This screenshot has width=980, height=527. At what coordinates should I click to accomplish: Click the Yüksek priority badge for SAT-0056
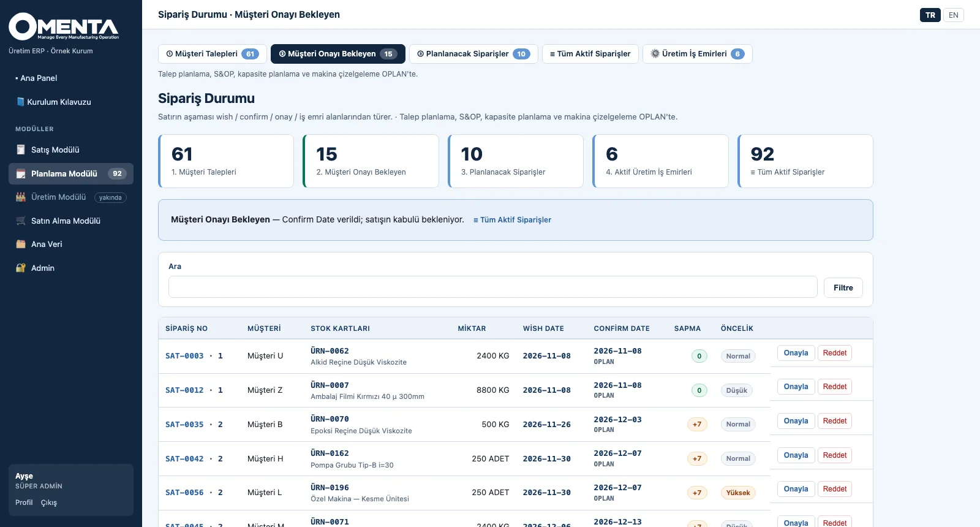[738, 493]
